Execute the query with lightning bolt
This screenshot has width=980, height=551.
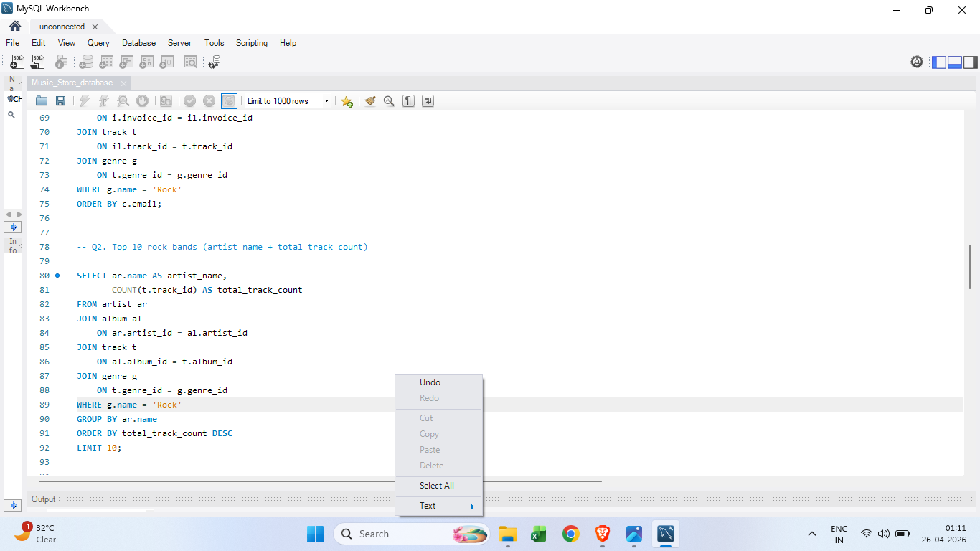pos(85,101)
